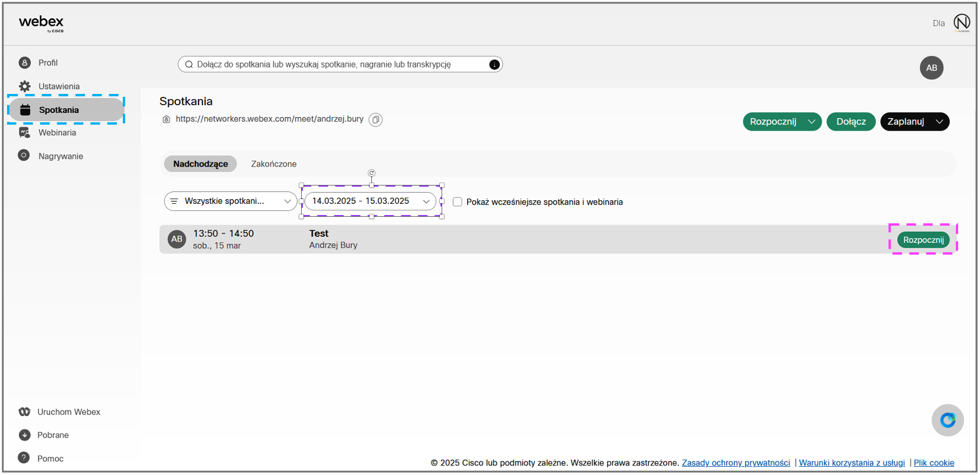Image resolution: width=980 pixels, height=475 pixels.
Task: Open Ustawienia gear icon
Action: (x=25, y=86)
